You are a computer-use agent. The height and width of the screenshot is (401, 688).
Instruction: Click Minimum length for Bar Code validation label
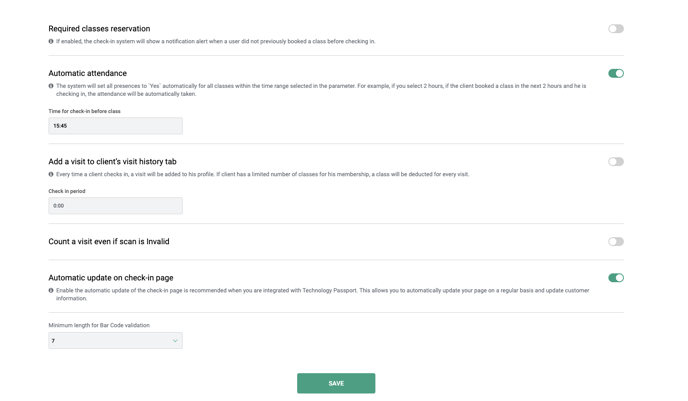pos(99,325)
